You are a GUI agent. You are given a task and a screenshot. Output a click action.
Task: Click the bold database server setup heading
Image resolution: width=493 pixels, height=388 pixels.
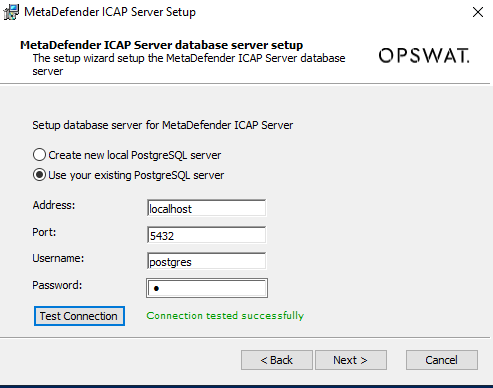click(x=161, y=45)
